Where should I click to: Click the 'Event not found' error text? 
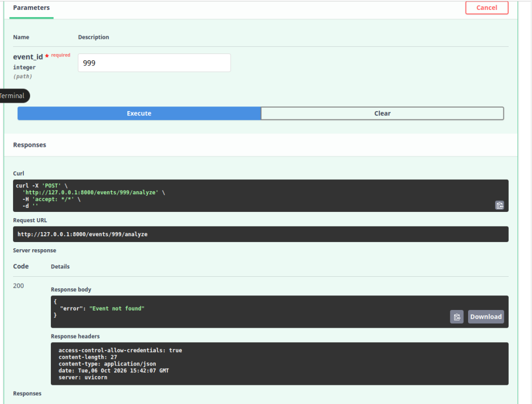pos(117,308)
